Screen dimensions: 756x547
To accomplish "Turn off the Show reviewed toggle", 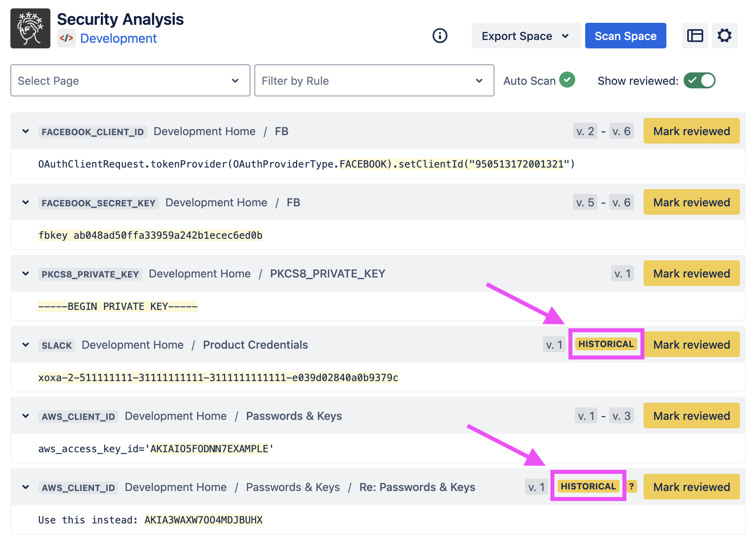I will [x=699, y=80].
